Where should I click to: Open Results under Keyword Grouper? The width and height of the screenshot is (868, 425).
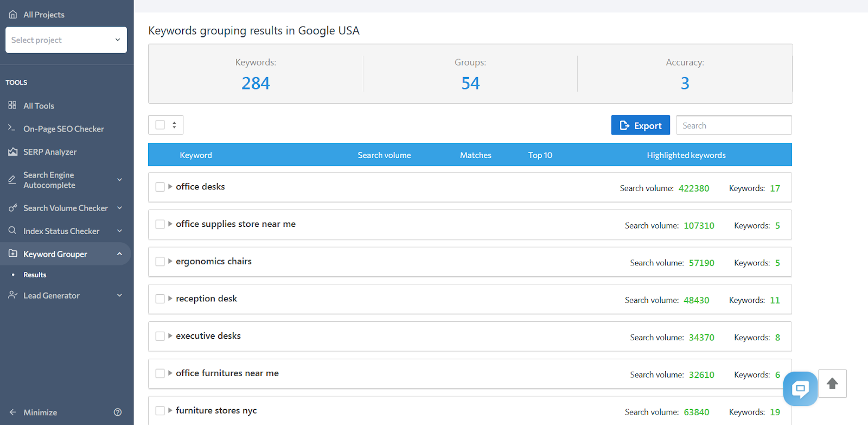click(35, 275)
